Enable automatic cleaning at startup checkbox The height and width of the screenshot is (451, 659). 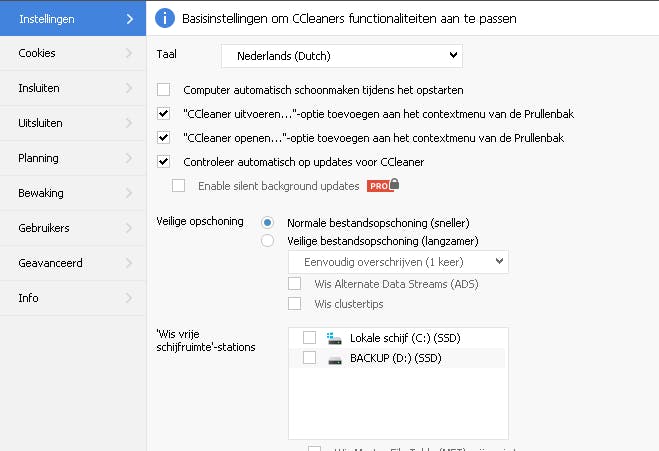pyautogui.click(x=163, y=90)
